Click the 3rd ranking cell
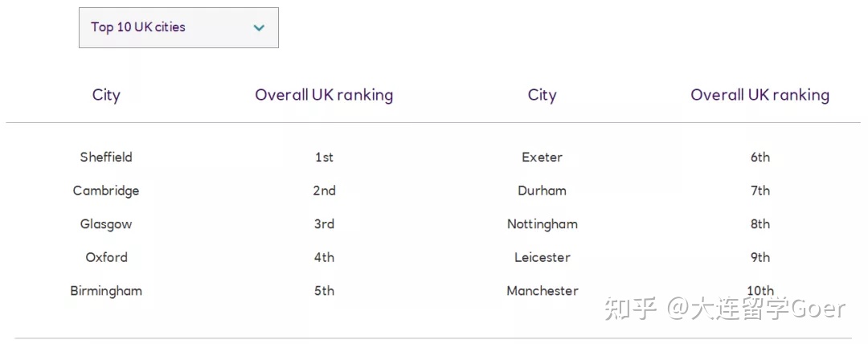The image size is (868, 344). click(x=325, y=224)
